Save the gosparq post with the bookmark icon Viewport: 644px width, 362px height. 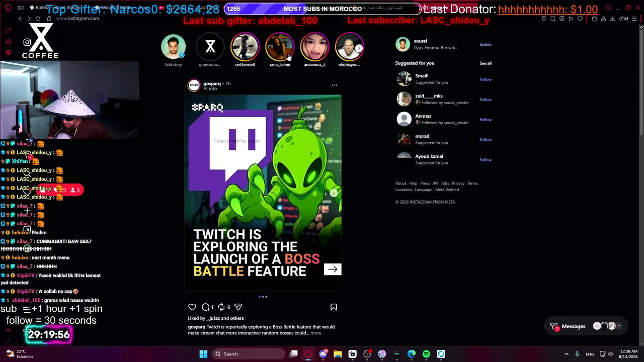(334, 307)
